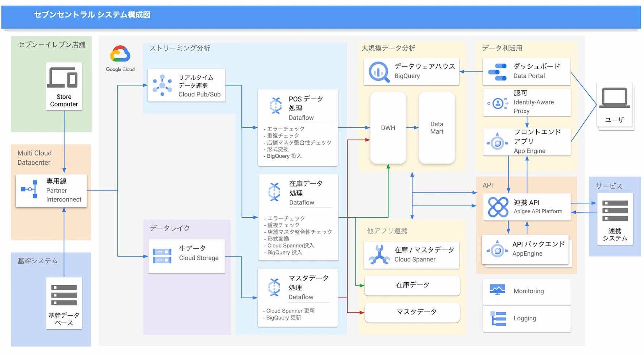The width and height of the screenshot is (644, 355).
Task: Click the セブンーイレブン店舗 group label
Action: click(x=52, y=45)
